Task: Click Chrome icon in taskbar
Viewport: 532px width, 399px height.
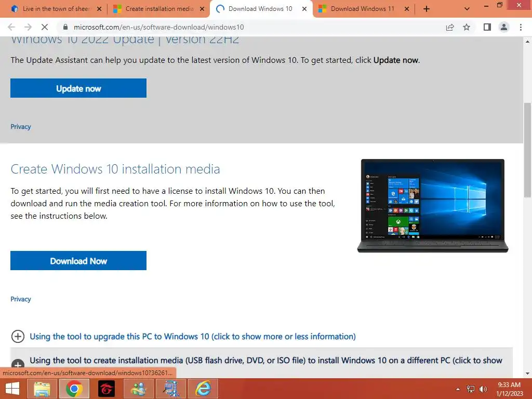Action: 74,389
